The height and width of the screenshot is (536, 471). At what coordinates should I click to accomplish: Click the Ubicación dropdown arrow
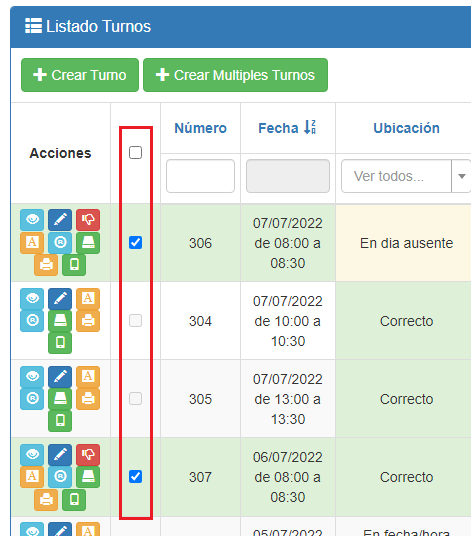(x=462, y=176)
